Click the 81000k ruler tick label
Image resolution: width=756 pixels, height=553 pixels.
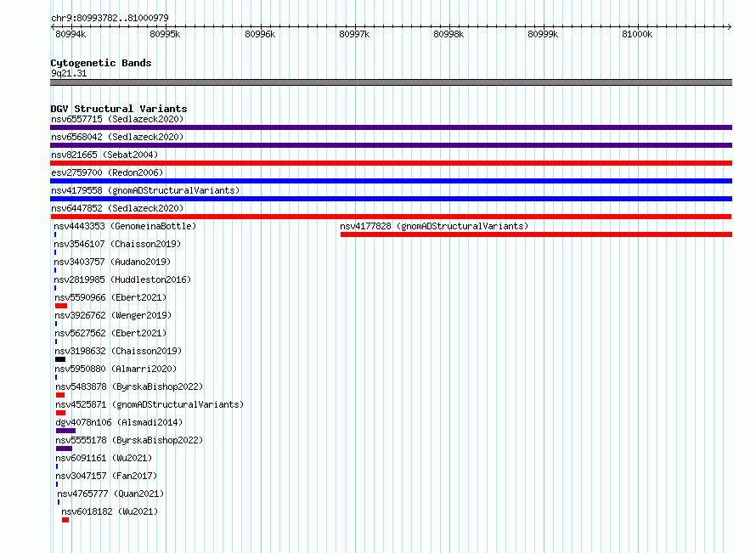[x=637, y=34]
